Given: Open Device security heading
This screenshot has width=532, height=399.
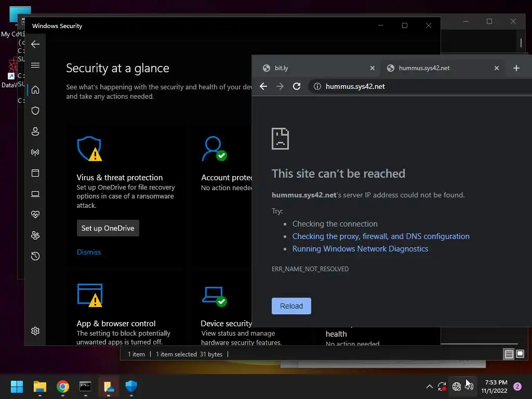Looking at the screenshot, I should [x=227, y=323].
